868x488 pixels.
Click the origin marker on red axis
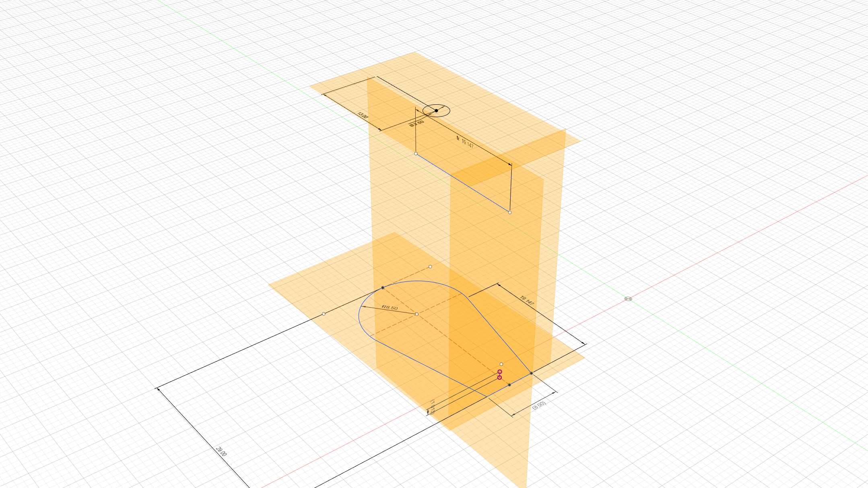click(x=628, y=299)
